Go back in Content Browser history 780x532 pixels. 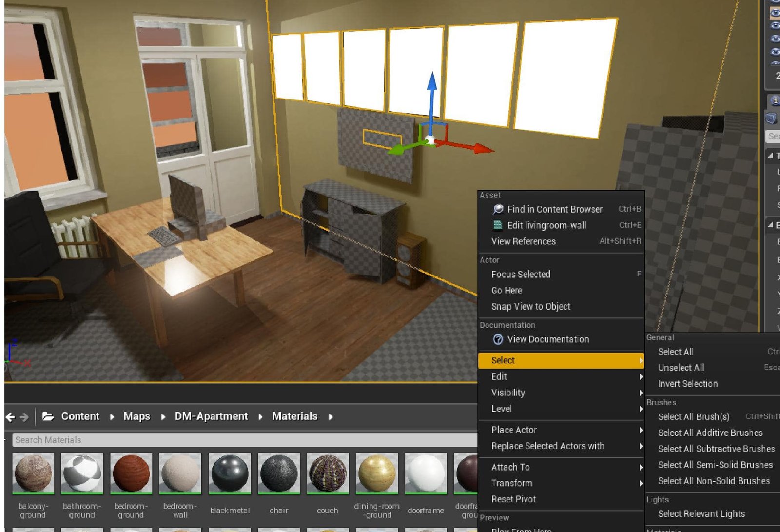coord(10,417)
